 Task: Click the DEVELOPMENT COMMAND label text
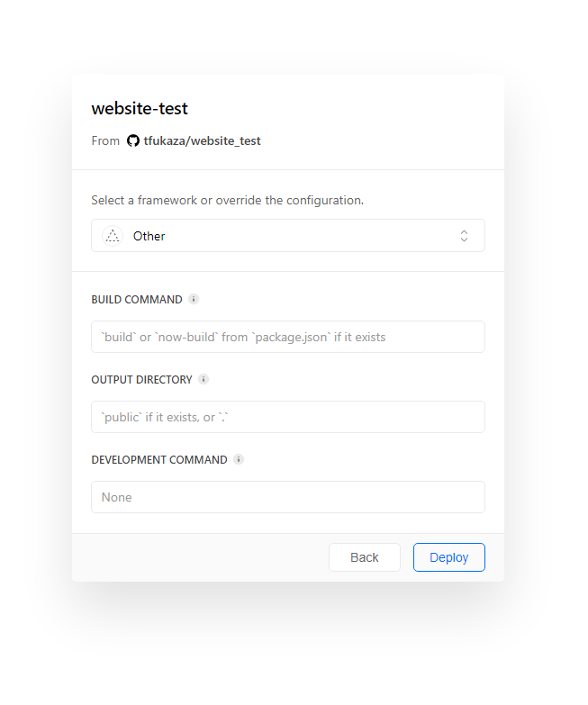click(159, 459)
